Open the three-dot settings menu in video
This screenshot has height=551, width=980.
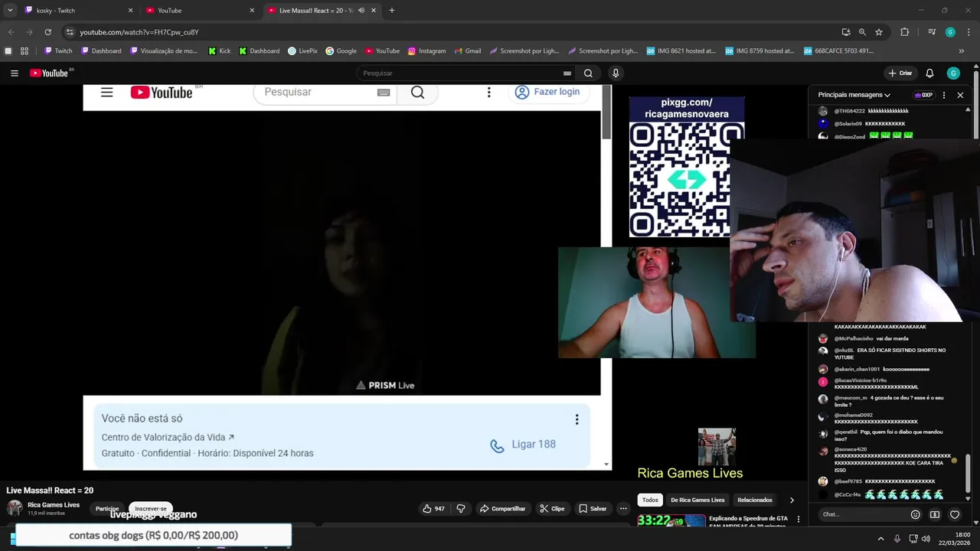[488, 93]
